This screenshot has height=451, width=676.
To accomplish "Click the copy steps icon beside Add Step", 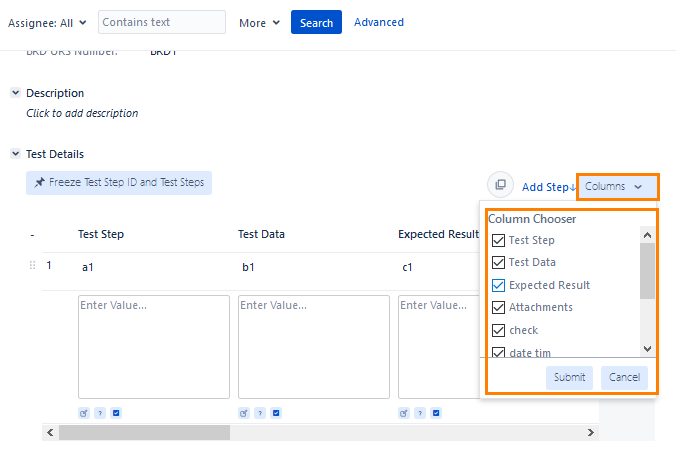I will coord(500,185).
